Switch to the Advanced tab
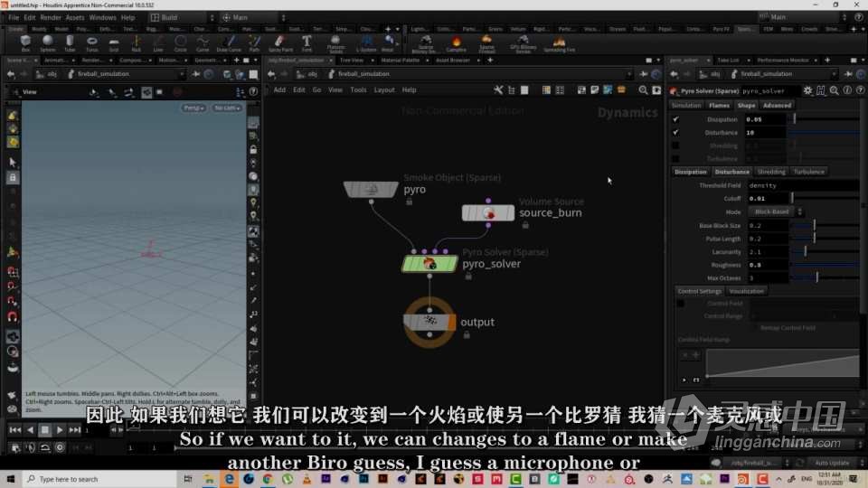This screenshot has height=488, width=868. (777, 105)
